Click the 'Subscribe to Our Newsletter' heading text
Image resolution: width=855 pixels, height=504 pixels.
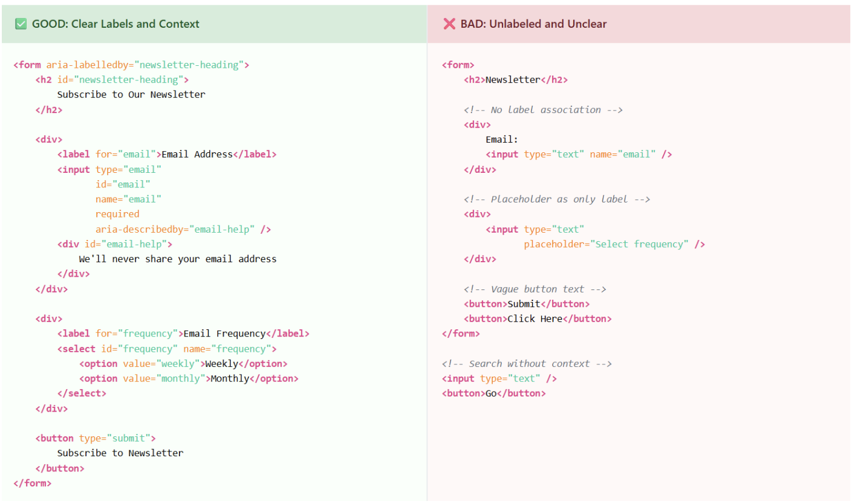point(131,94)
